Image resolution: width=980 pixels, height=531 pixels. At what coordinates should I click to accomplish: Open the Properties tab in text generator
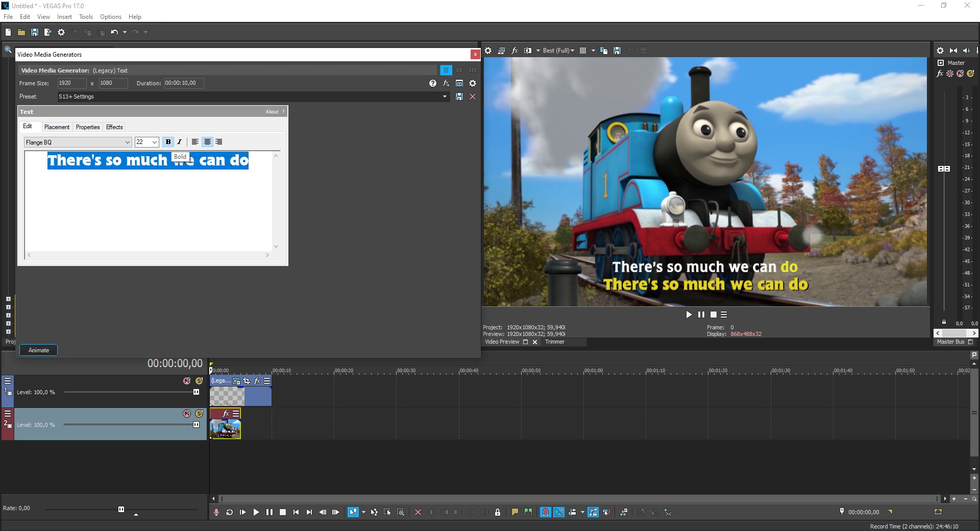pyautogui.click(x=88, y=127)
